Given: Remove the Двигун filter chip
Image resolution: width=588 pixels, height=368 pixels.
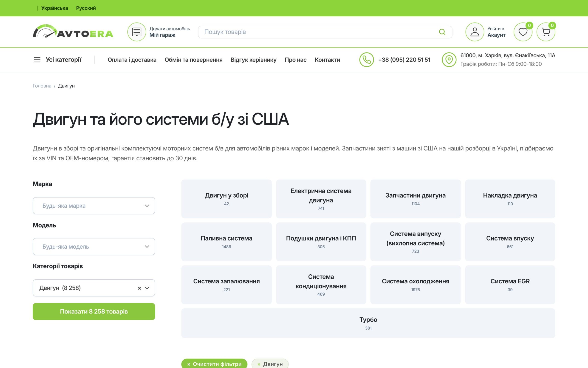Looking at the screenshot, I should pos(270,364).
